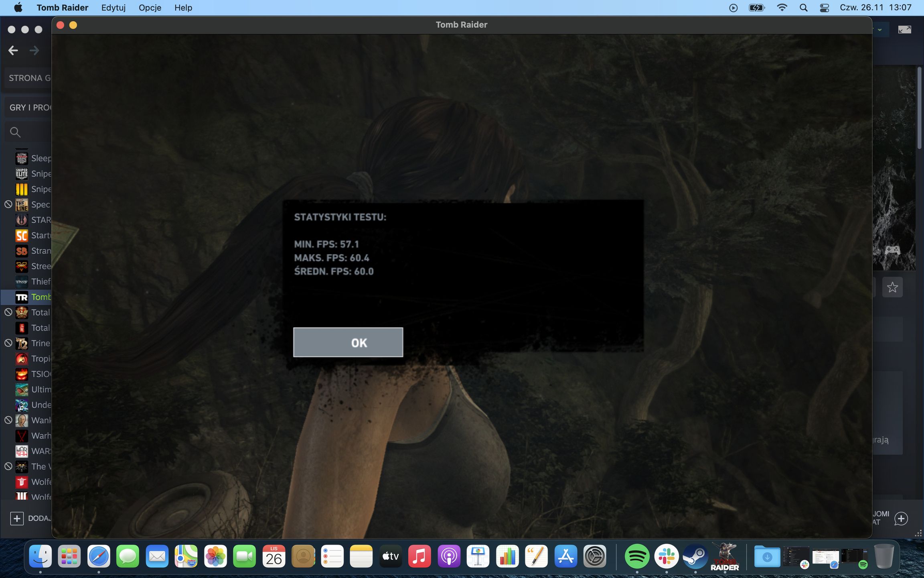Open Spotlight search in the menu bar
This screenshot has height=578, width=924.
803,8
